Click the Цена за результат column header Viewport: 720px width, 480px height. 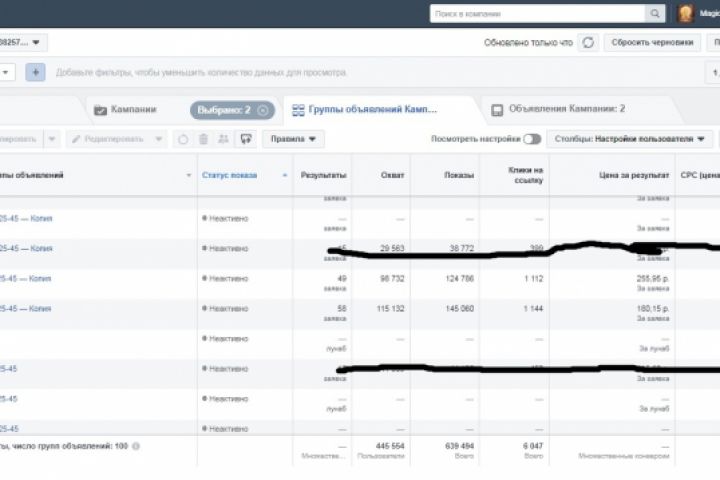click(634, 175)
